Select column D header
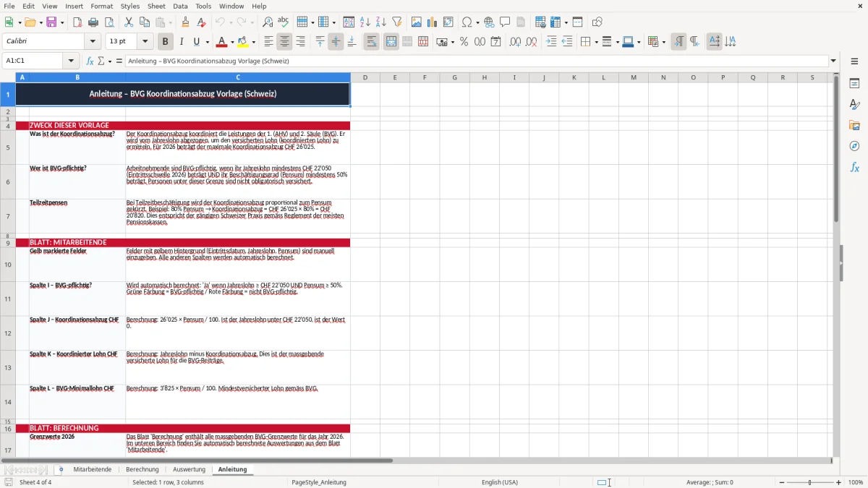This screenshot has height=488, width=868. 365,77
